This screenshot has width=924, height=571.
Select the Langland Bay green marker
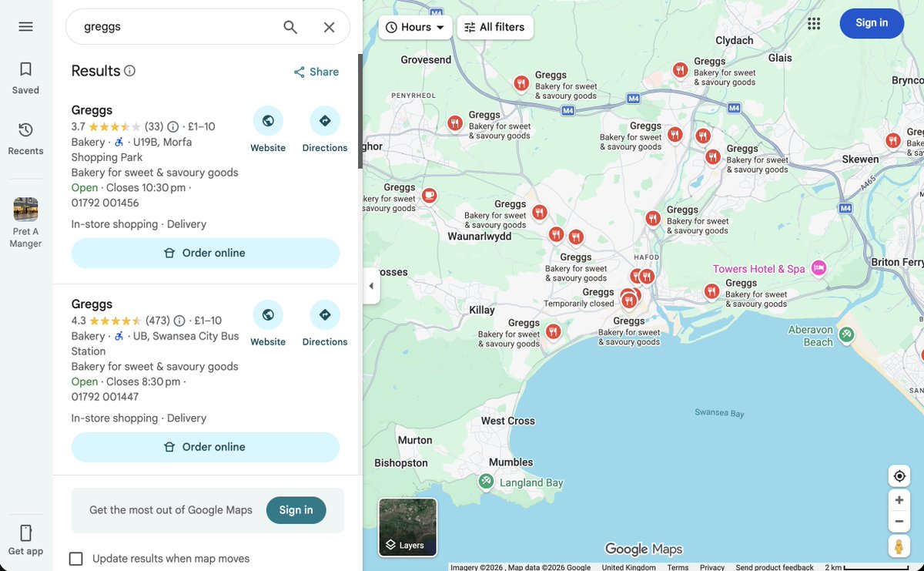click(x=486, y=482)
